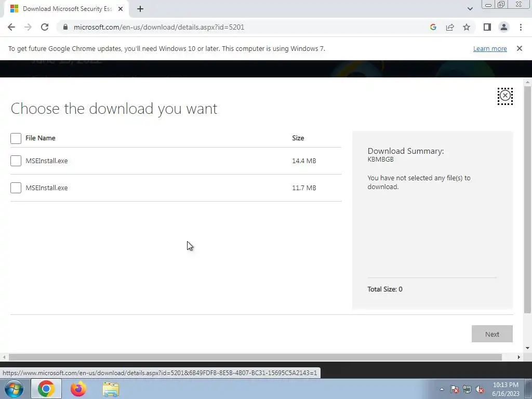Reload the current page
Image resolution: width=532 pixels, height=399 pixels.
(x=45, y=27)
